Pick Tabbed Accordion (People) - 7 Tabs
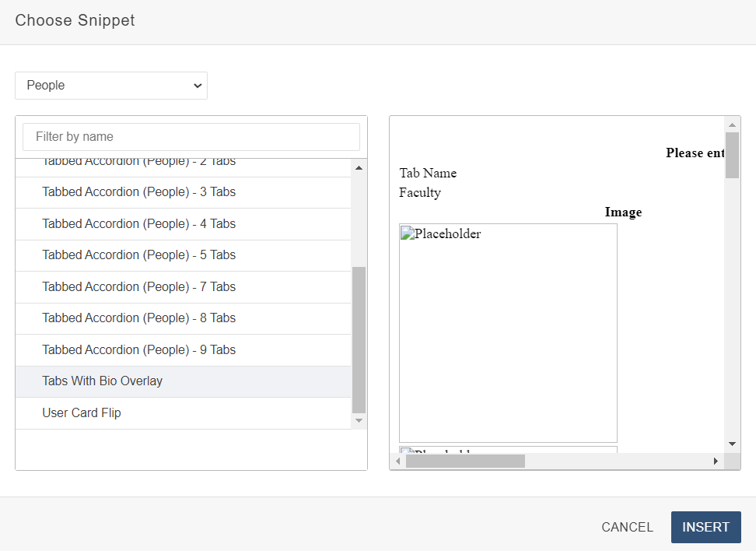The image size is (756, 551). [x=138, y=287]
